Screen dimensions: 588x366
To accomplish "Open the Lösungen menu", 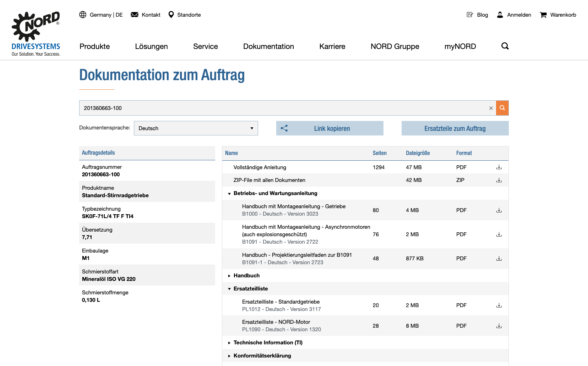I will (151, 46).
